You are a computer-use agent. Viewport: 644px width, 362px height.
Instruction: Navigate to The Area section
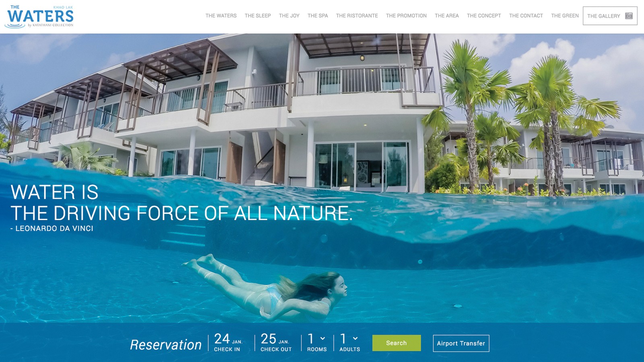click(x=446, y=16)
